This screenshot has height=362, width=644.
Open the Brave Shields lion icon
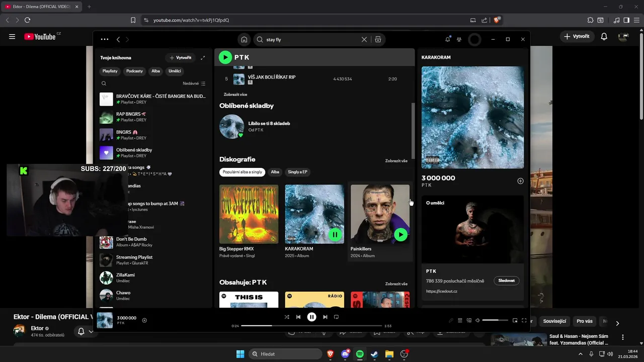pyautogui.click(x=497, y=20)
